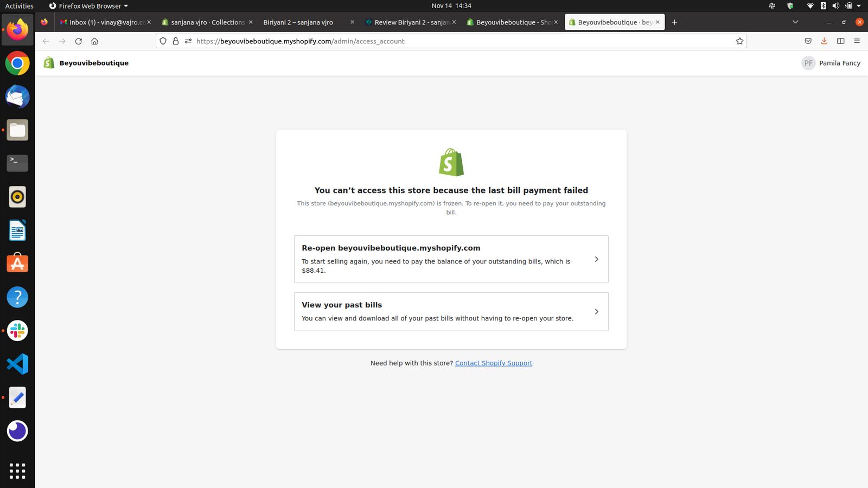Click the battery icon in the top bar
The height and width of the screenshot is (488, 868).
click(848, 6)
